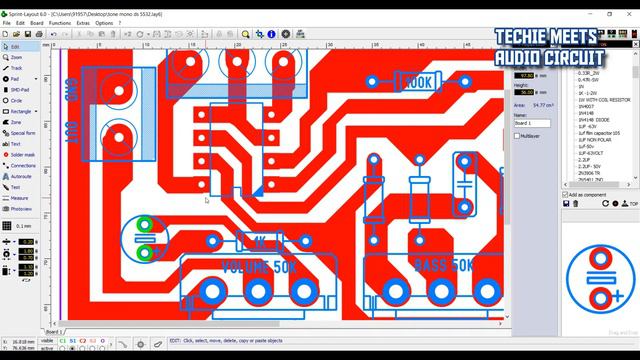Screen dimensions: 640x360
Task: Click the Undo arrow toolbar icon
Action: pyautogui.click(x=53, y=34)
